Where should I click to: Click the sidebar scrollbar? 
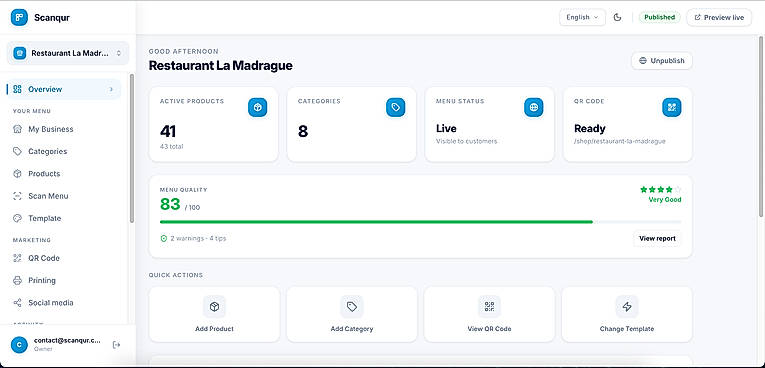click(x=132, y=148)
